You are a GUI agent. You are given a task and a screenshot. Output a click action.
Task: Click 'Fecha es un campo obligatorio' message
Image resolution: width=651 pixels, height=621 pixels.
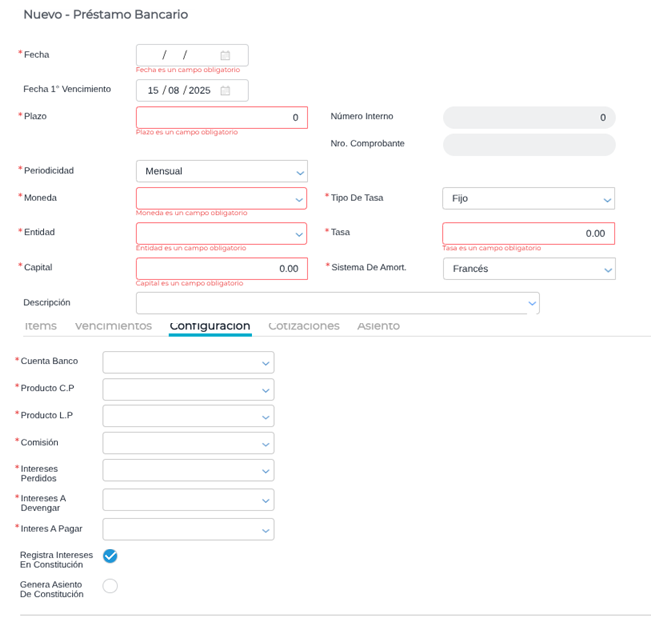point(188,70)
